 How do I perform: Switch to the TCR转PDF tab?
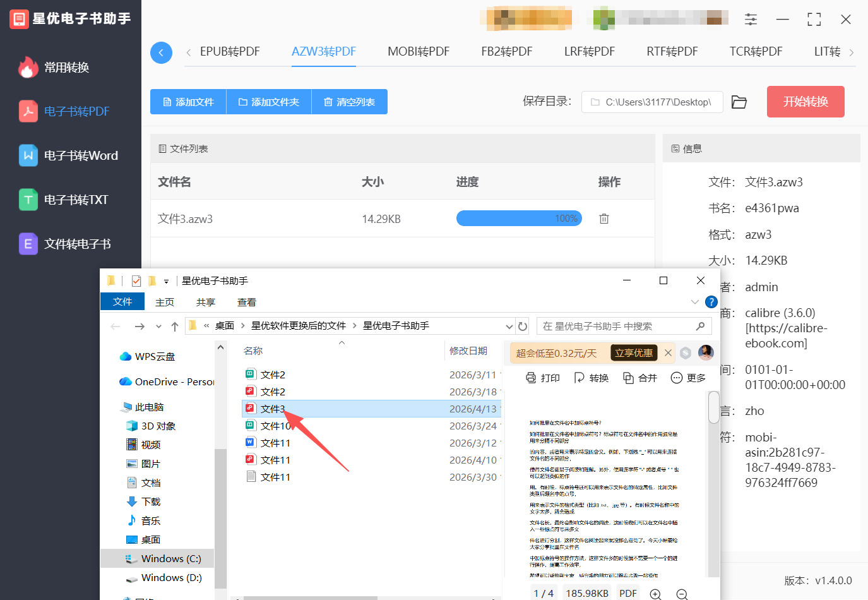click(x=756, y=52)
